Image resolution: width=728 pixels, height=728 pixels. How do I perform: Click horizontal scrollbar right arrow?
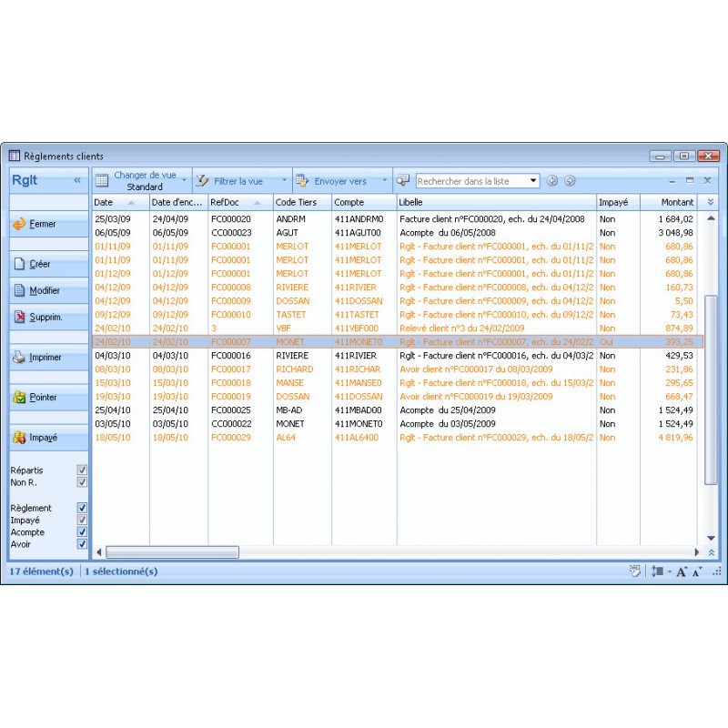coord(696,552)
